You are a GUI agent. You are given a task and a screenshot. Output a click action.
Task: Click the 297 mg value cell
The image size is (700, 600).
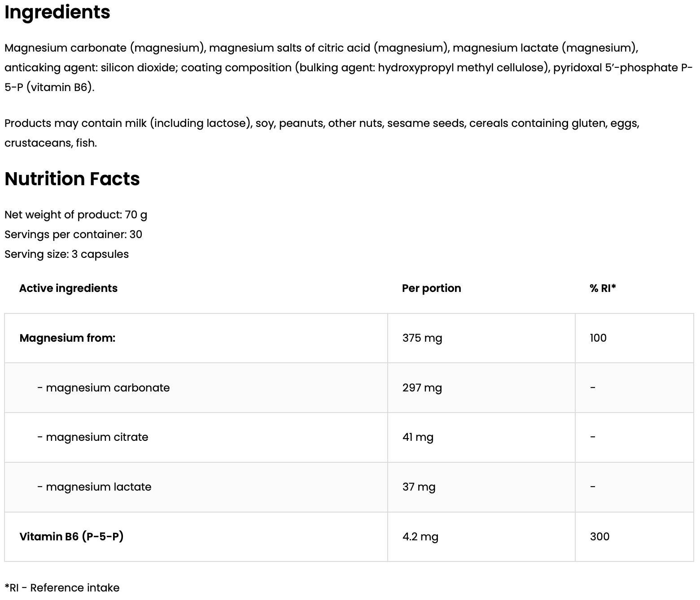[x=422, y=388]
